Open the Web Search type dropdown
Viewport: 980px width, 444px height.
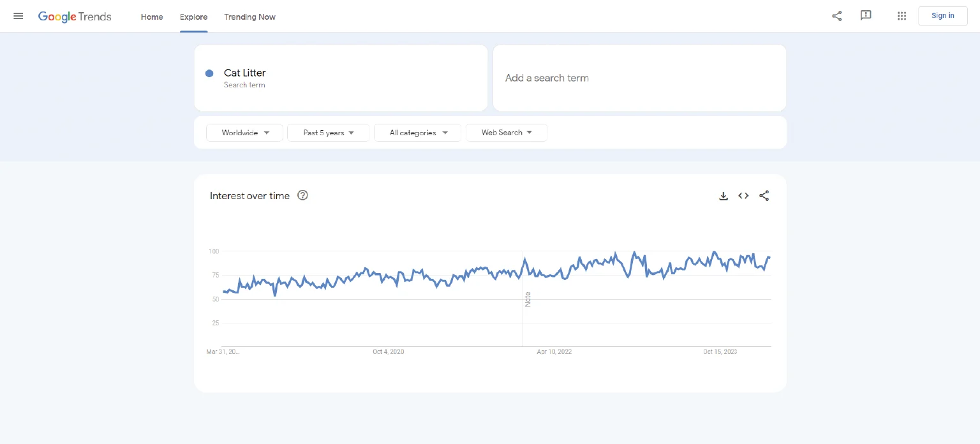[506, 133]
